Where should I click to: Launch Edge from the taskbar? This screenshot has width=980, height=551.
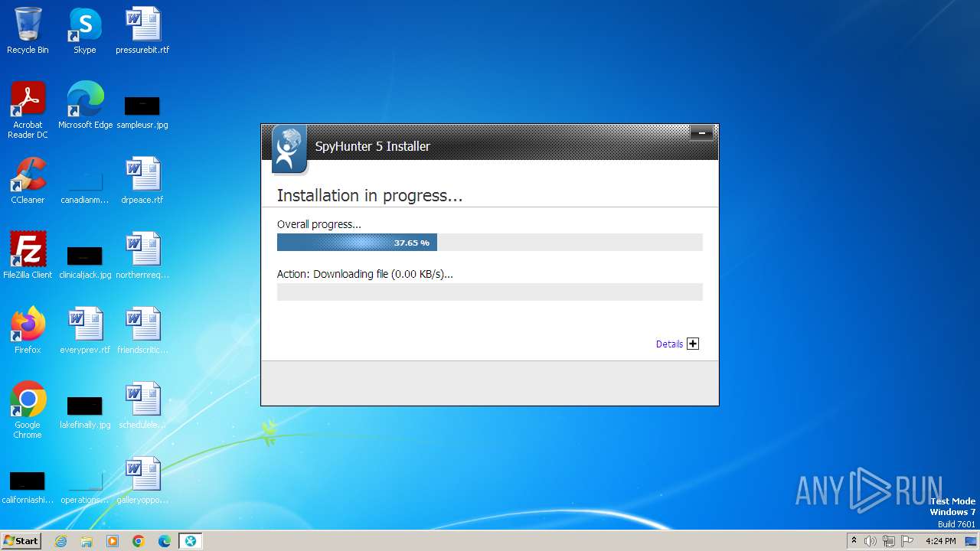(165, 541)
